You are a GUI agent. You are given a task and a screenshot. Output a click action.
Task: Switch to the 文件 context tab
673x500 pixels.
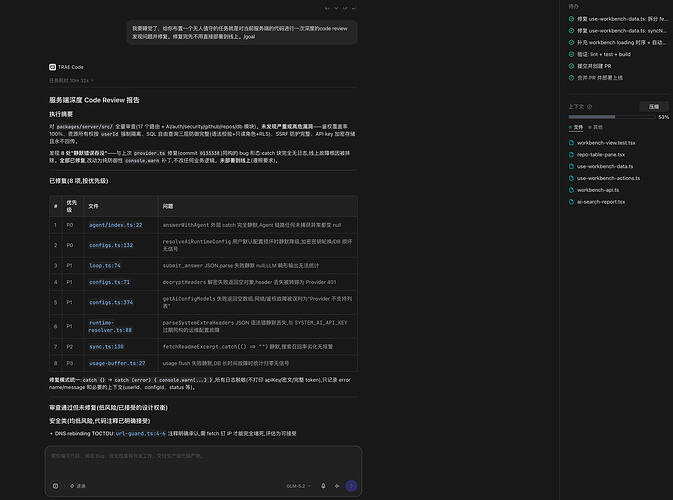pyautogui.click(x=576, y=127)
